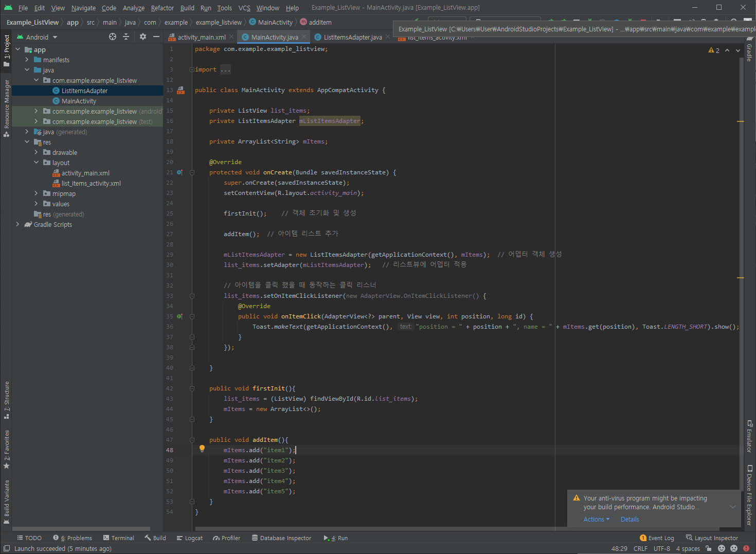Open the Layout Inspector tool window
Viewport: 756px width, 554px height.
[712, 538]
